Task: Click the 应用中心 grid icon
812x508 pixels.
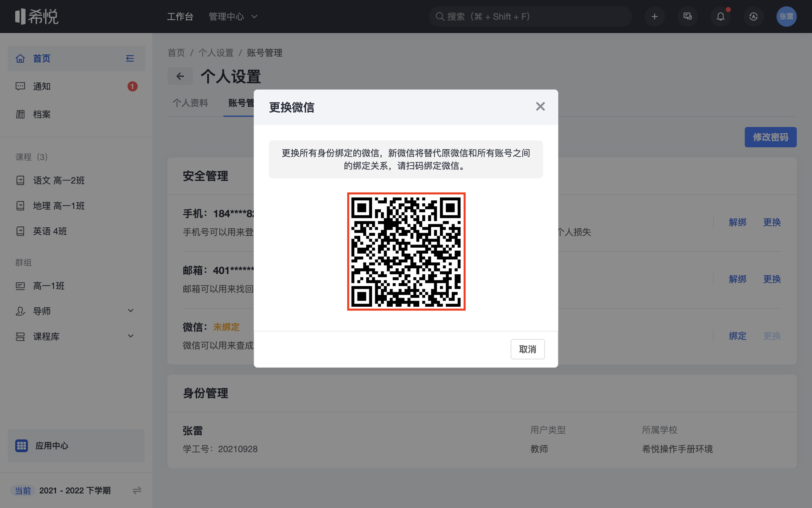Action: 22,445
